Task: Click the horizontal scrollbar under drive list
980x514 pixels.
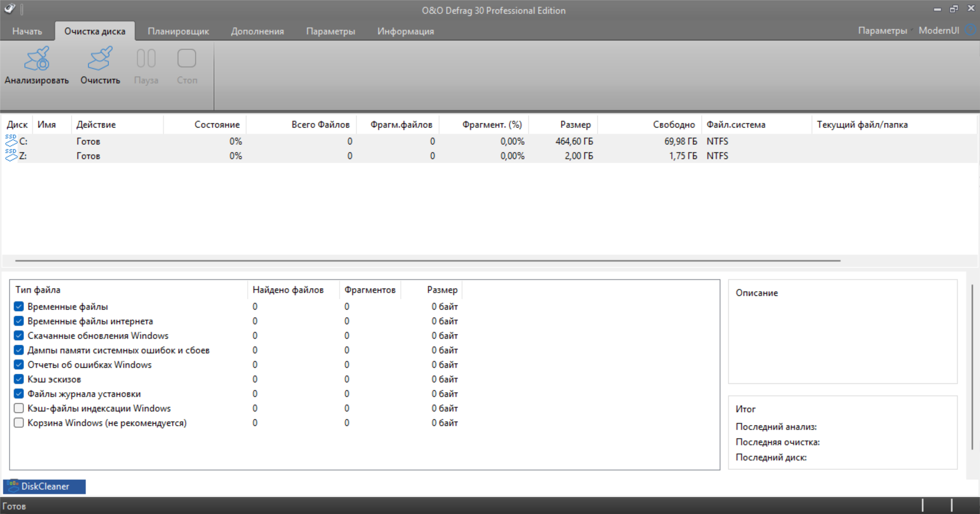Action: (x=428, y=261)
